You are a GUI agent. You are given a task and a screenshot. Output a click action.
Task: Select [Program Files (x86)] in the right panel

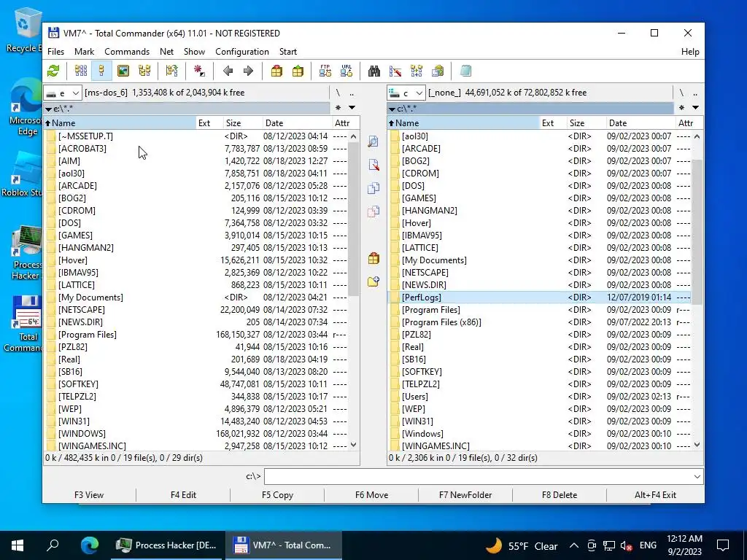pyautogui.click(x=539, y=322)
